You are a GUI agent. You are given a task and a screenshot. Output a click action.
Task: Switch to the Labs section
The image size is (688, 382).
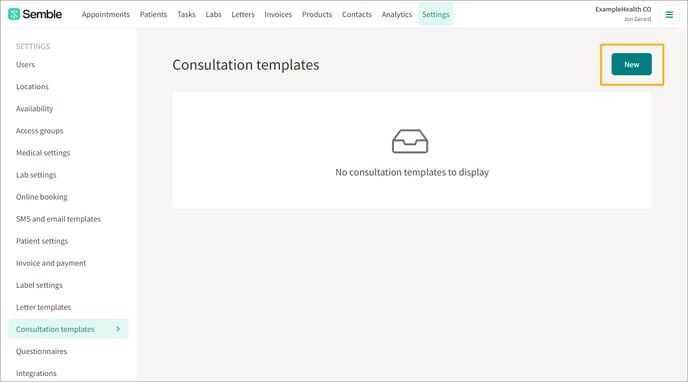point(213,14)
